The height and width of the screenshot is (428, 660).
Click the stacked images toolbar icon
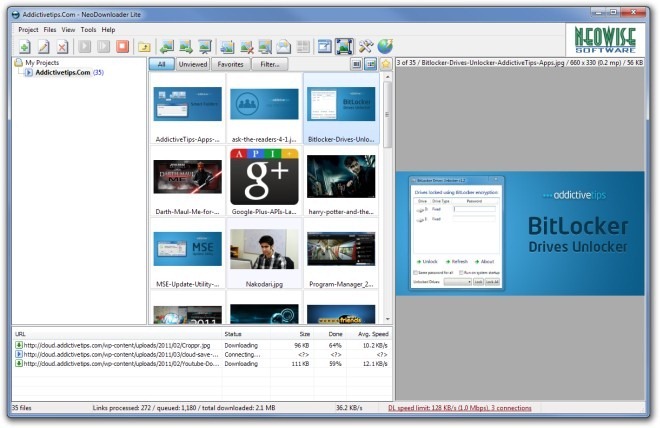tap(265, 46)
